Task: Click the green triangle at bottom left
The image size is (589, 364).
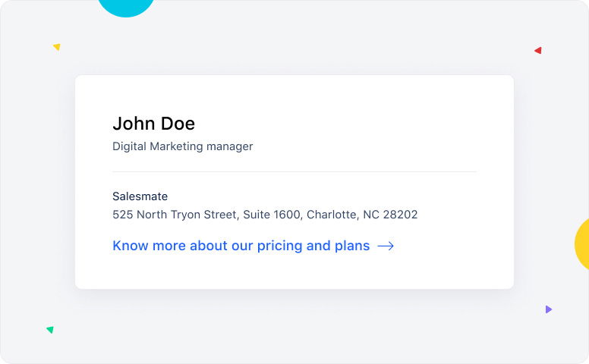Action: coord(50,330)
